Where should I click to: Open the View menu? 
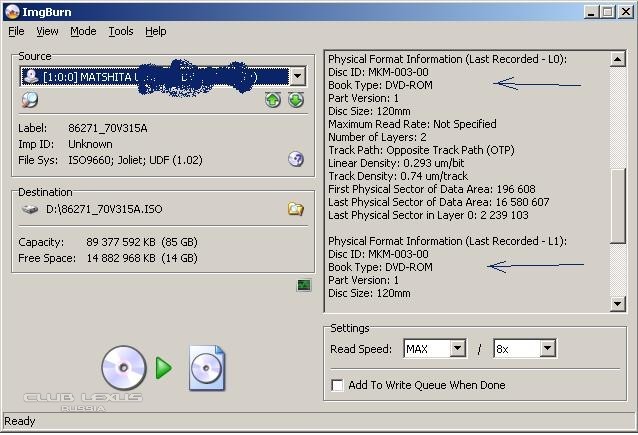point(47,31)
